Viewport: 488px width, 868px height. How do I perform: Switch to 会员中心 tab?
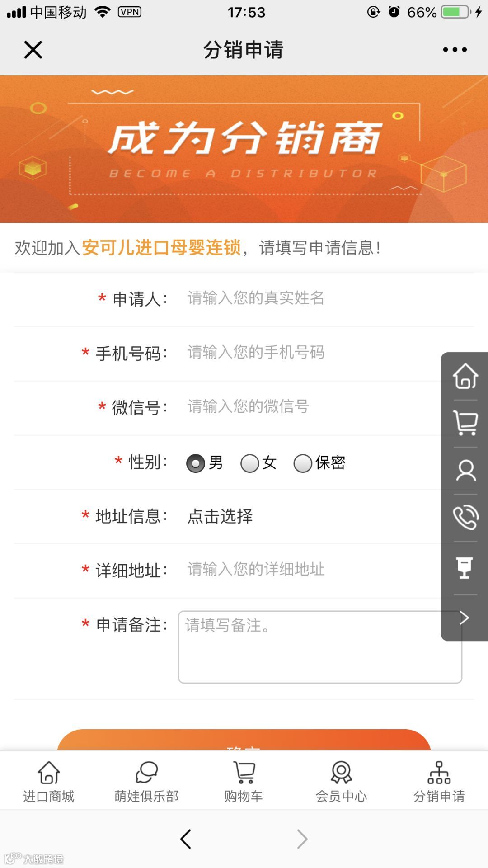click(x=342, y=781)
